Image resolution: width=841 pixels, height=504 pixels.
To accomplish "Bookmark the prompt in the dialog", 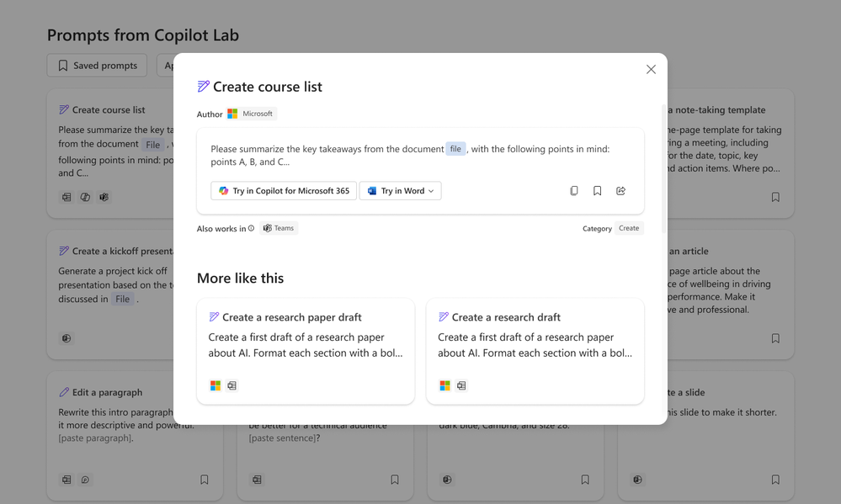I will tap(597, 191).
